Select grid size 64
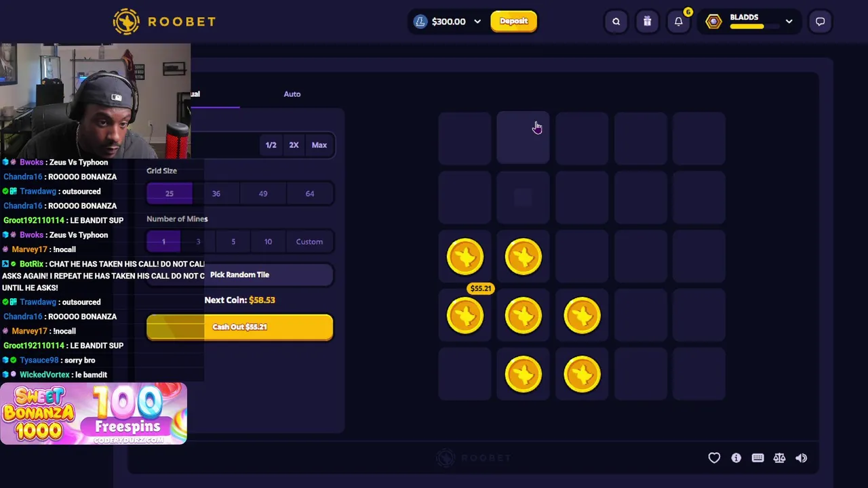Screen dimensions: 868x488 (310, 194)
